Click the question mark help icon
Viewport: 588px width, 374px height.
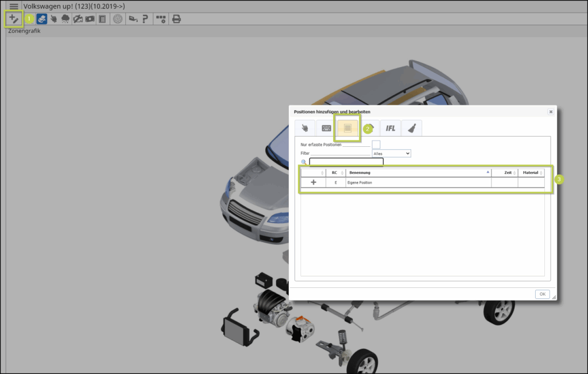pos(145,19)
